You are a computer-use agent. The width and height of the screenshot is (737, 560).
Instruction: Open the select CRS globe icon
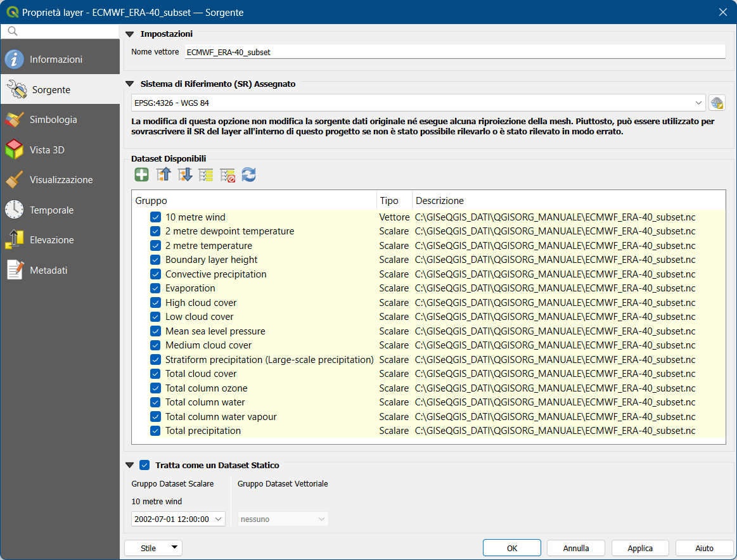coord(717,103)
